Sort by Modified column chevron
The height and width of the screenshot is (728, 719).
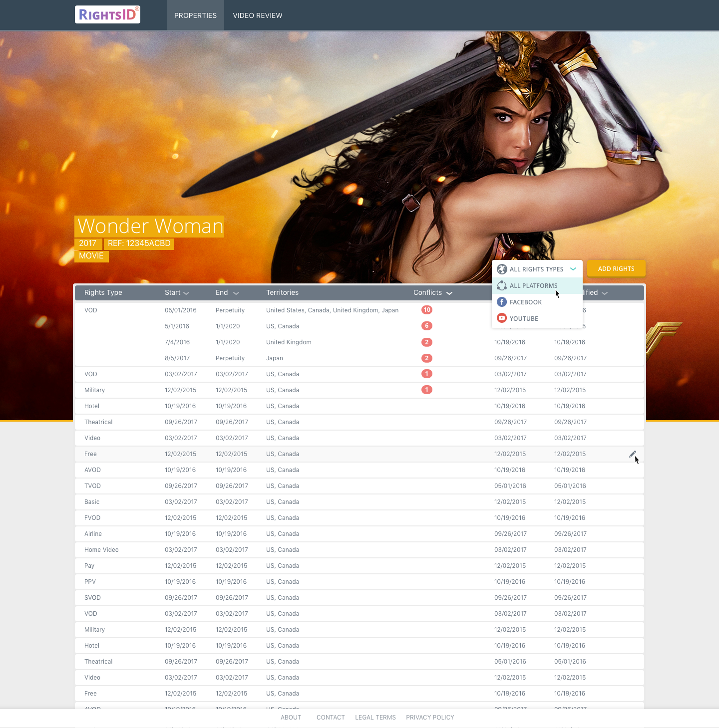pos(605,293)
